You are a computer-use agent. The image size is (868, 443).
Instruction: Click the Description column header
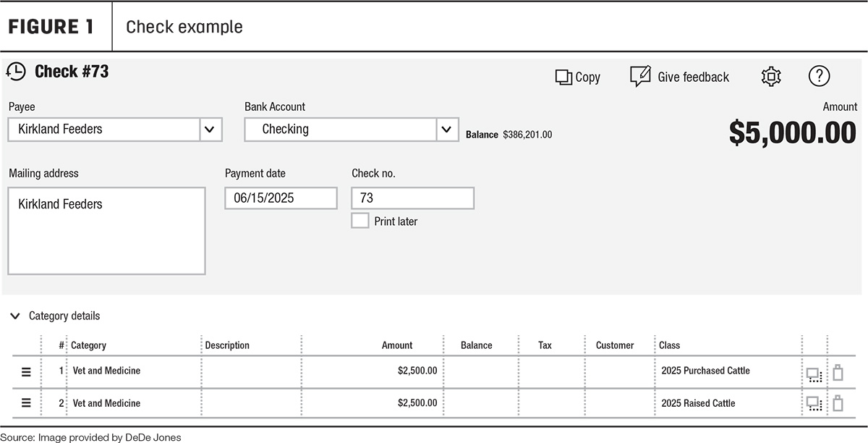click(227, 345)
